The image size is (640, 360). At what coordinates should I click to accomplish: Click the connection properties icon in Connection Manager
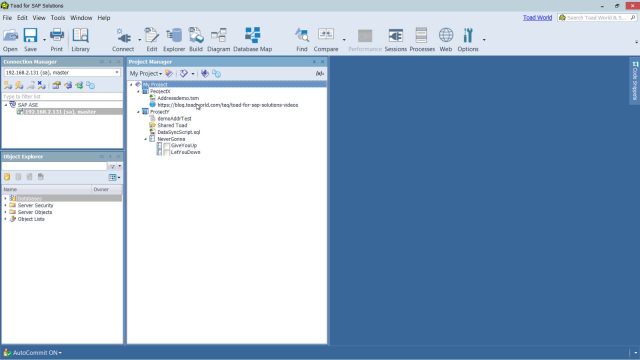pos(56,85)
